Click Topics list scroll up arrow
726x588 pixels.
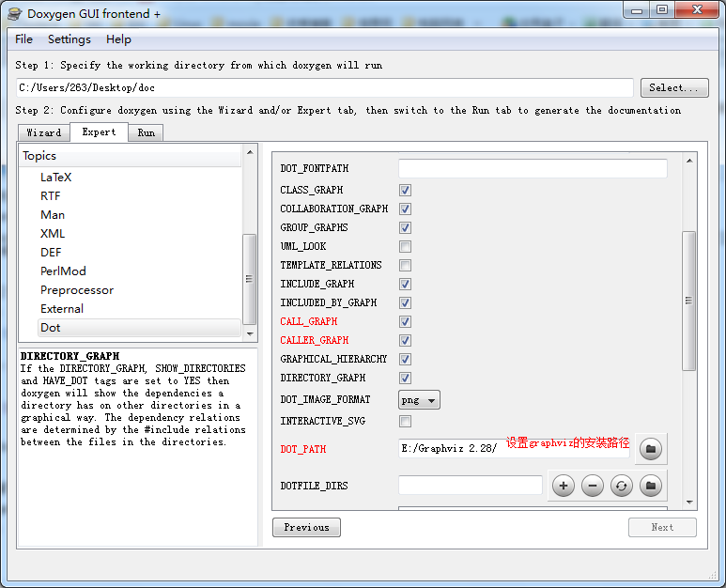pos(250,152)
